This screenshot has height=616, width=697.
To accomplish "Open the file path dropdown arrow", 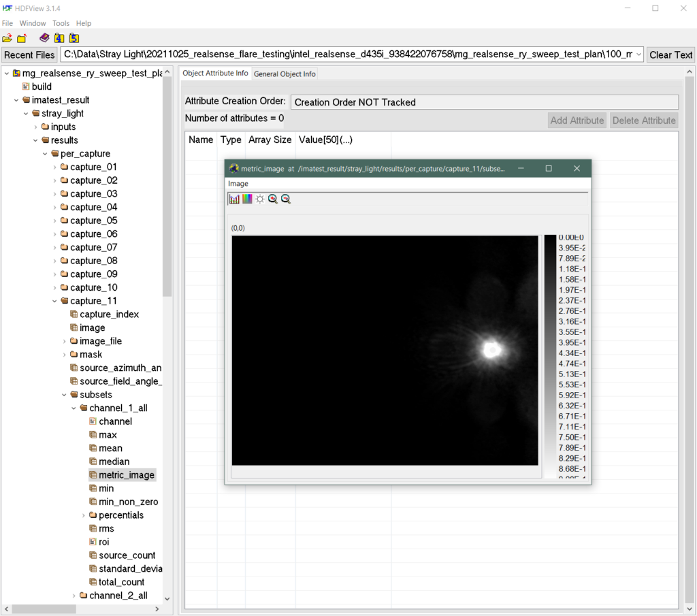I will click(x=638, y=54).
